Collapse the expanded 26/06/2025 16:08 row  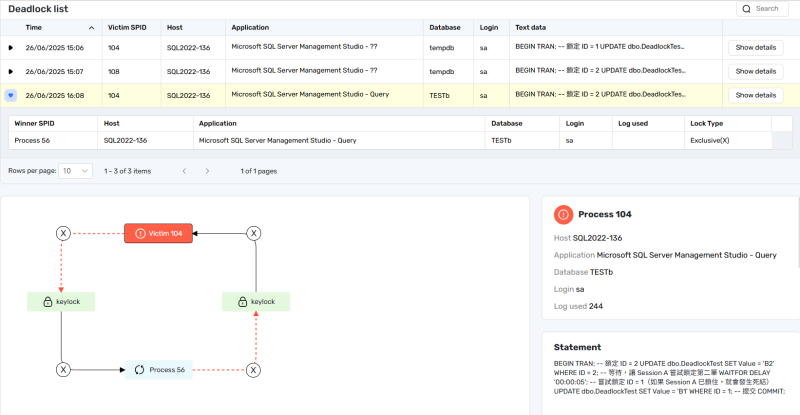[x=11, y=95]
